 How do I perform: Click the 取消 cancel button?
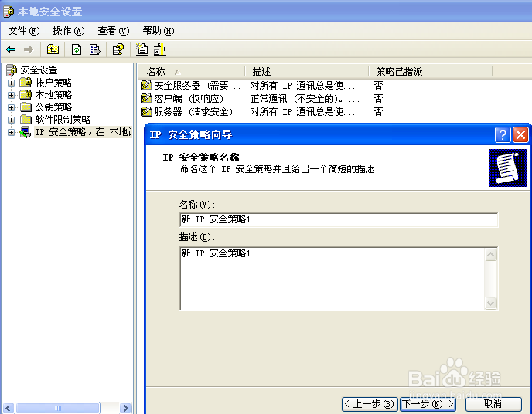pos(493,404)
